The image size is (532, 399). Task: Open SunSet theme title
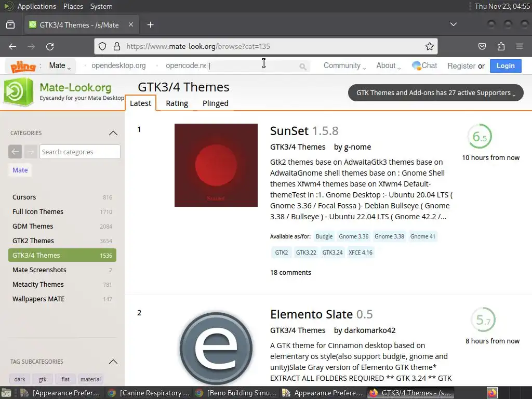tap(289, 130)
